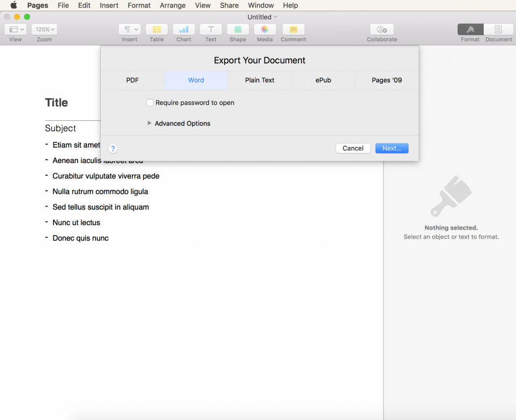Click the 'Sed tellus suscipit in aliquam' bullet

pyautogui.click(x=101, y=207)
